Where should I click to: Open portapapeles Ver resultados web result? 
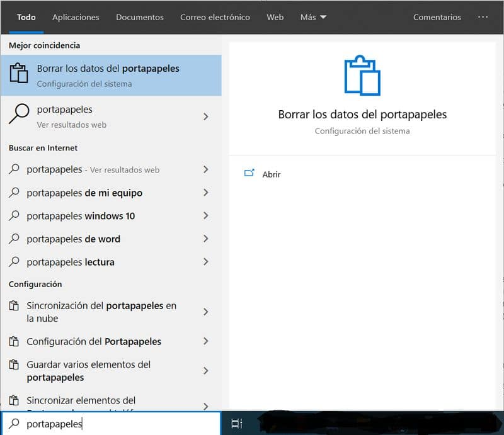point(112,116)
